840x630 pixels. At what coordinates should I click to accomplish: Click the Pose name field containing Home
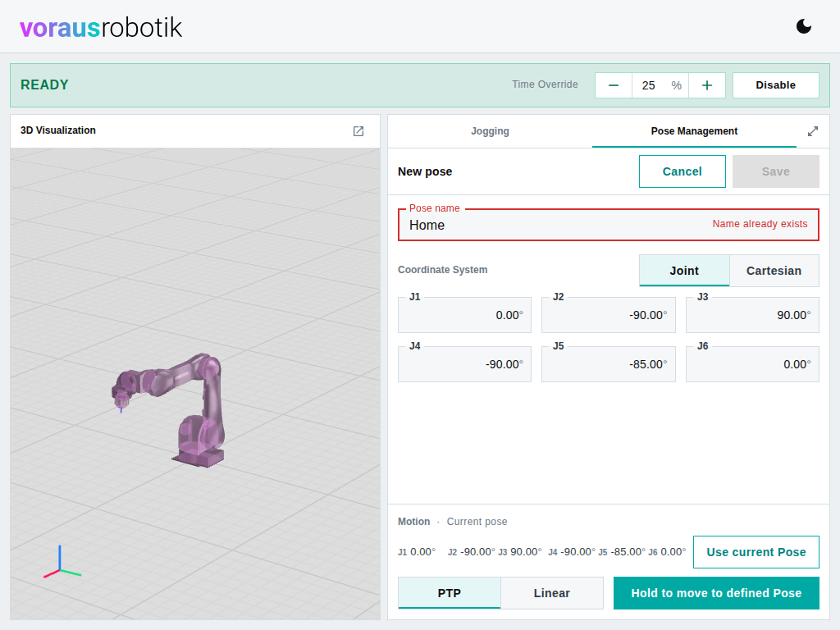coord(608,225)
